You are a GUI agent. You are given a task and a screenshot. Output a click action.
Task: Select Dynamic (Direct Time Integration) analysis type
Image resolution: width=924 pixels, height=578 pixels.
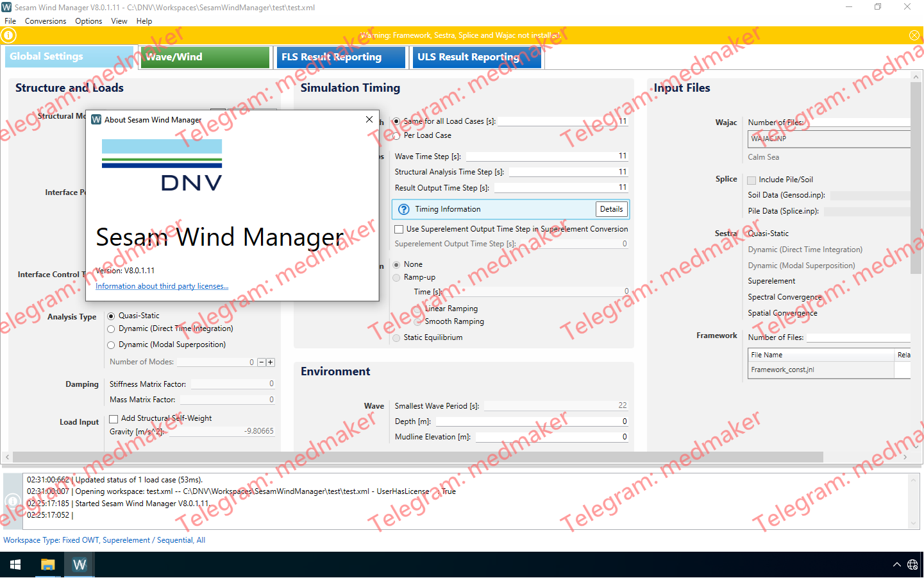[111, 329]
